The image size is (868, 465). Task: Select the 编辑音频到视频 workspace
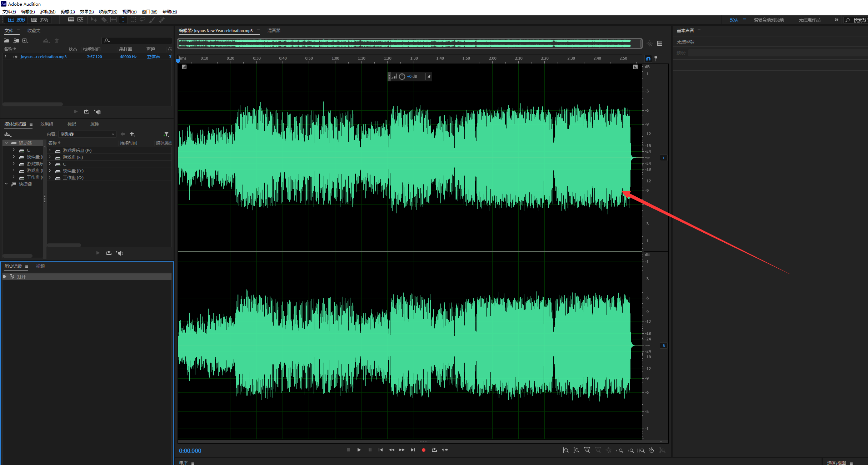click(x=768, y=20)
